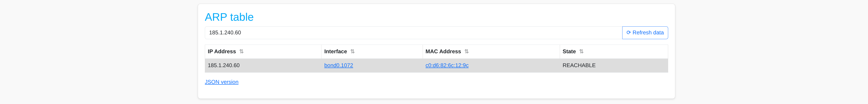
Task: Open the JSON version link
Action: pyautogui.click(x=221, y=82)
